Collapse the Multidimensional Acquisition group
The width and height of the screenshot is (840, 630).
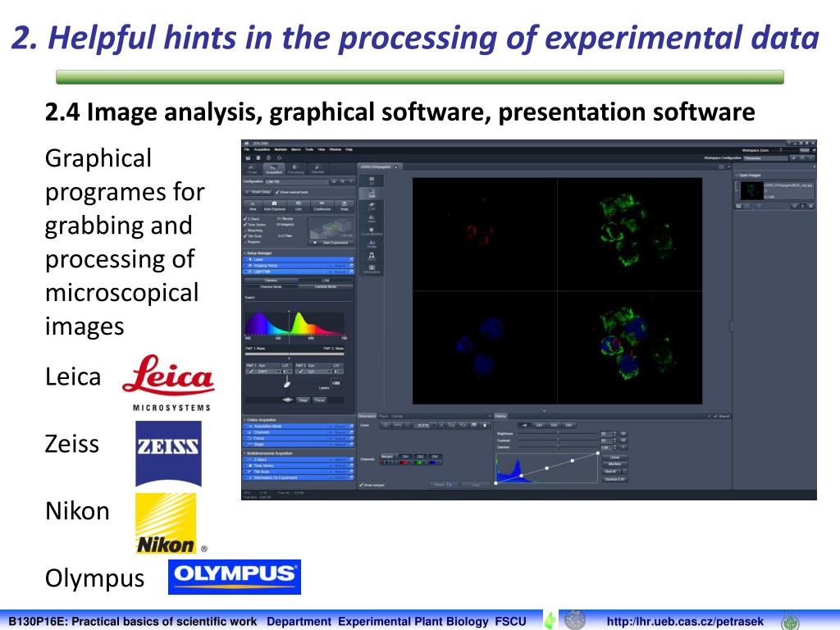tap(244, 454)
